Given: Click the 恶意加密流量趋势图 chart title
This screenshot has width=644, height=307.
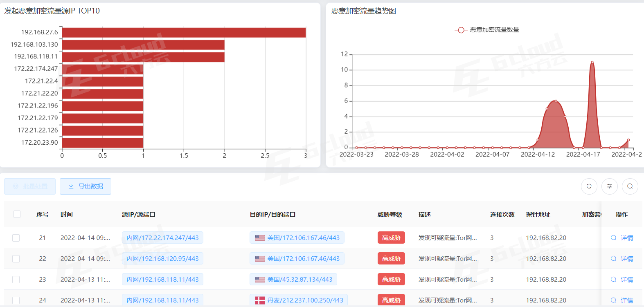Looking at the screenshot, I should click(364, 11).
